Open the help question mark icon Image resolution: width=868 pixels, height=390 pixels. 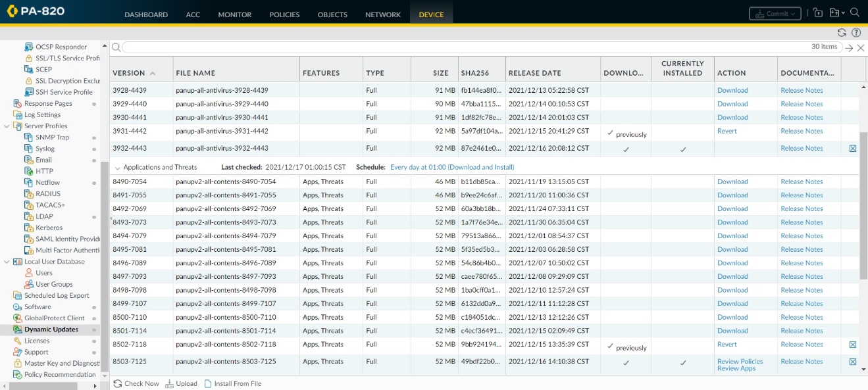[x=856, y=32]
